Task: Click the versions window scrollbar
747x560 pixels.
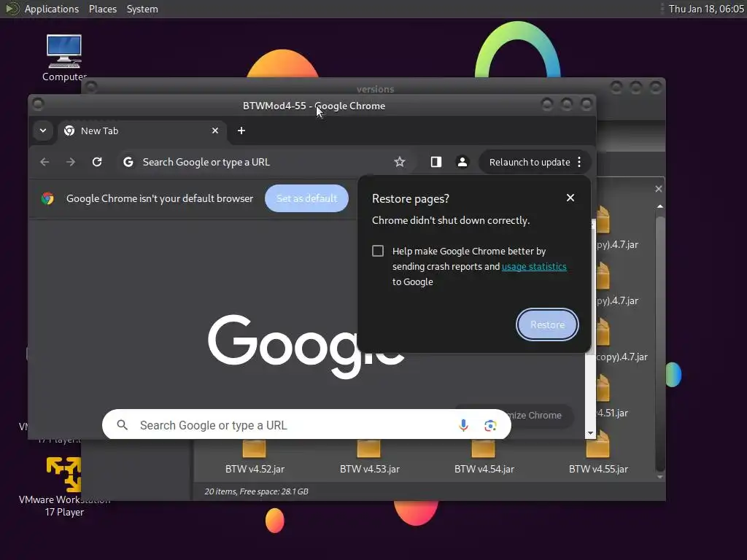Action: 659,343
